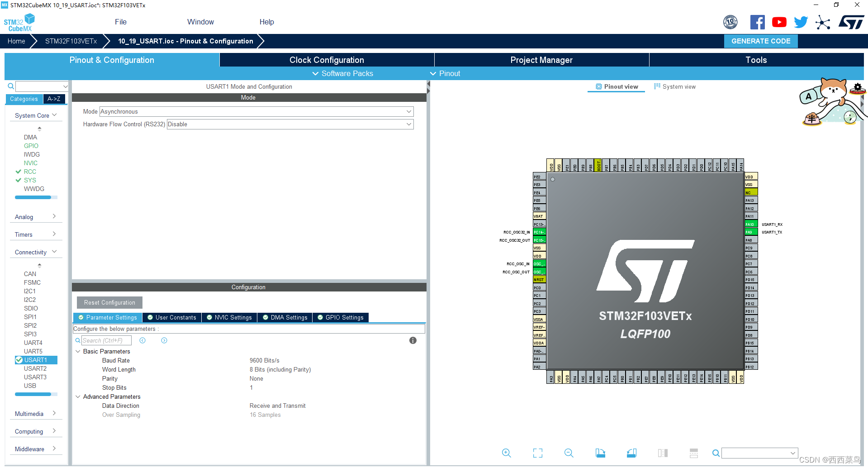Open the GPIO Settings tab

[341, 317]
